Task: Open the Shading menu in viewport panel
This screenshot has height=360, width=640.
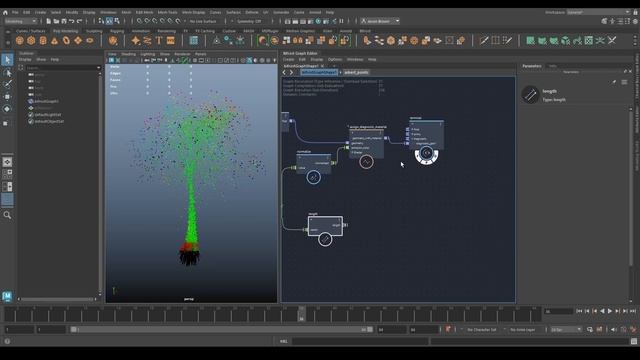Action: pyautogui.click(x=128, y=54)
